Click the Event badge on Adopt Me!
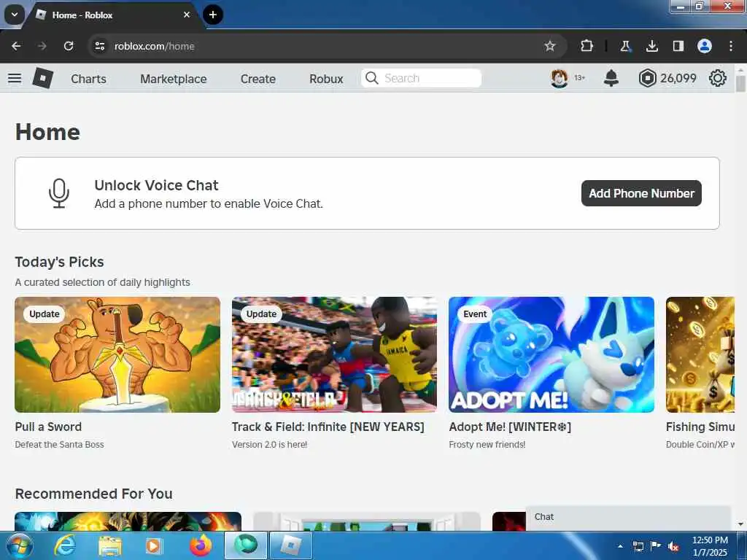This screenshot has width=747, height=560. point(474,314)
